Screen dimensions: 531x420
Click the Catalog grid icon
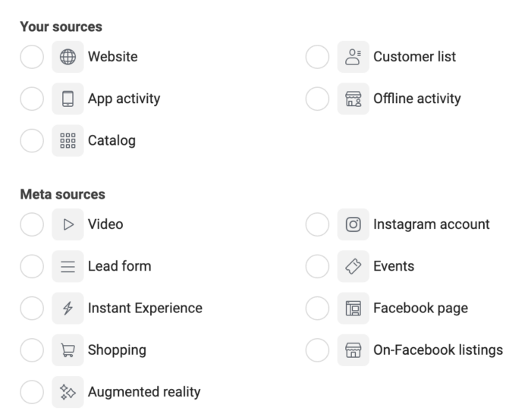click(x=68, y=140)
